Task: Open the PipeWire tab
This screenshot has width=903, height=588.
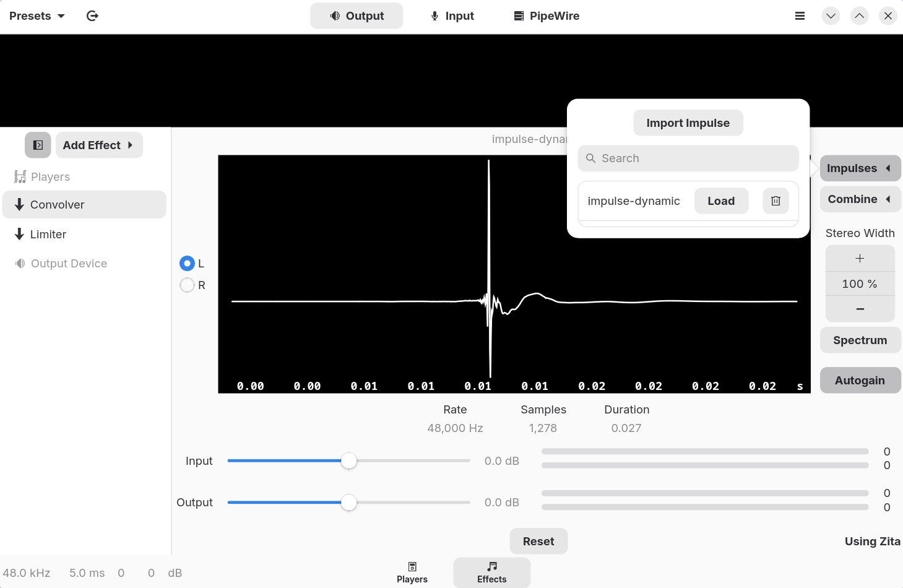Action: (x=547, y=16)
